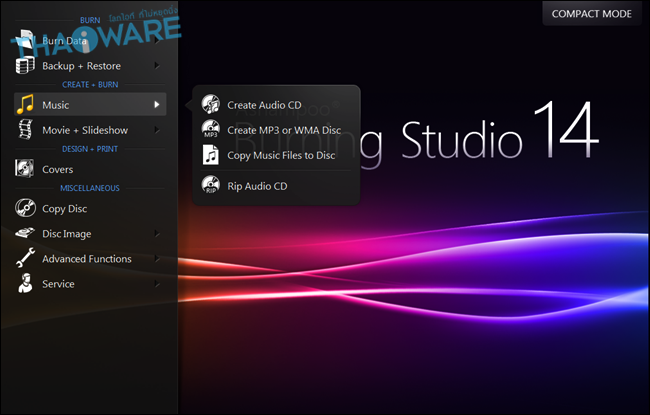Click the Copy Music Files document icon
The width and height of the screenshot is (650, 415).
[x=211, y=155]
